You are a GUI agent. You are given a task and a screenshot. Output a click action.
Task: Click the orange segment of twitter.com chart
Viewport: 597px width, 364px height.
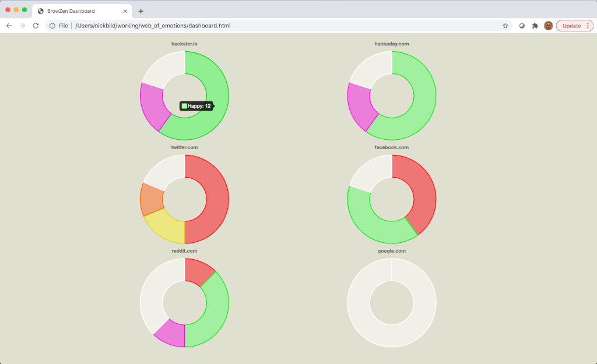pos(152,199)
